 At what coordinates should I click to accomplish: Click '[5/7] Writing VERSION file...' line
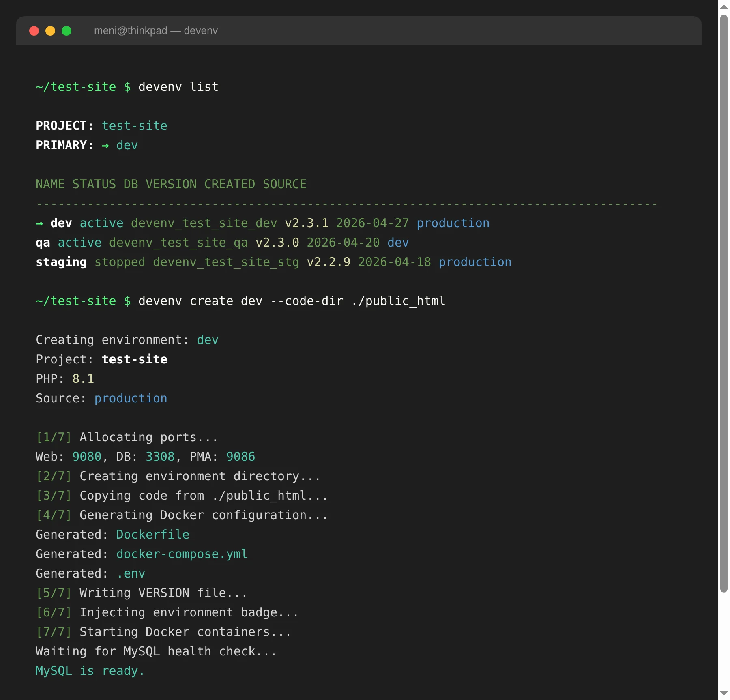[x=142, y=593]
